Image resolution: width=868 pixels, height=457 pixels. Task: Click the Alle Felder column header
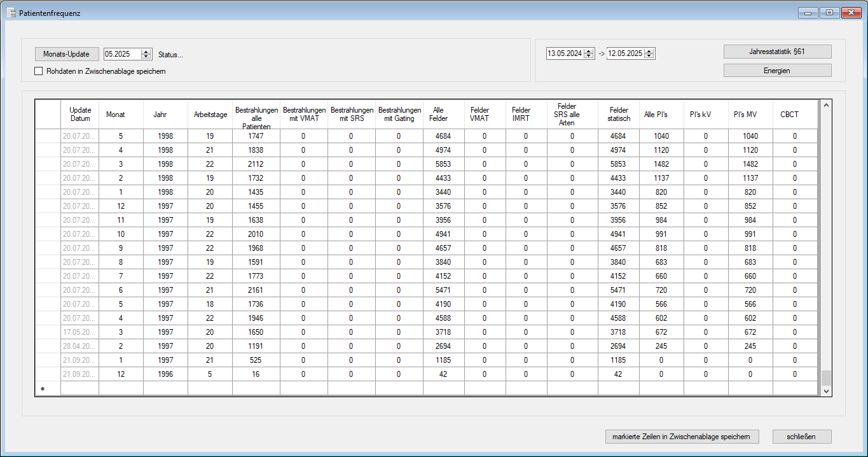(x=444, y=114)
